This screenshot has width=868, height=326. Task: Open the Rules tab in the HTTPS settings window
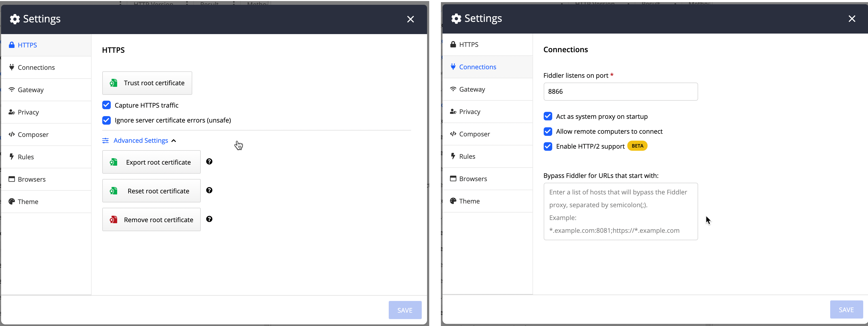pos(26,157)
